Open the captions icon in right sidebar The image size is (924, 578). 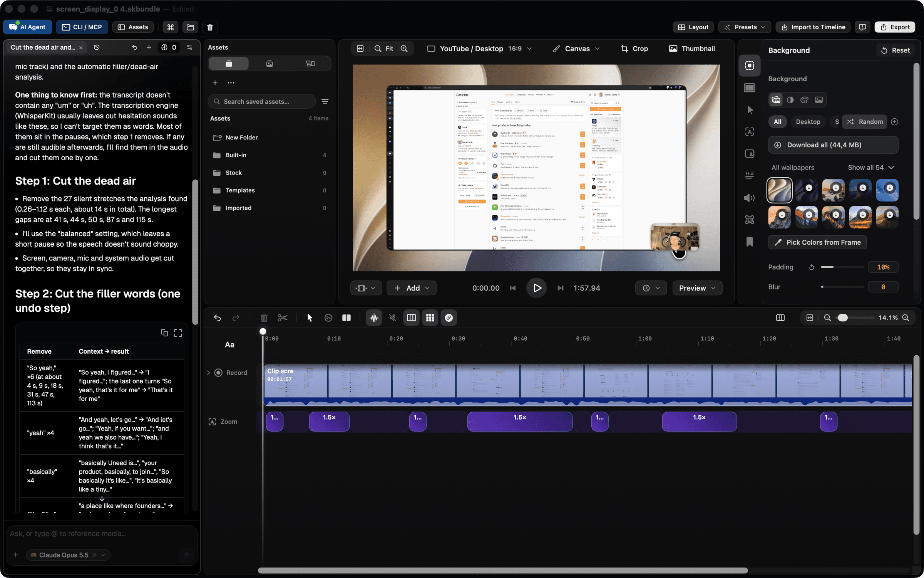pyautogui.click(x=750, y=176)
